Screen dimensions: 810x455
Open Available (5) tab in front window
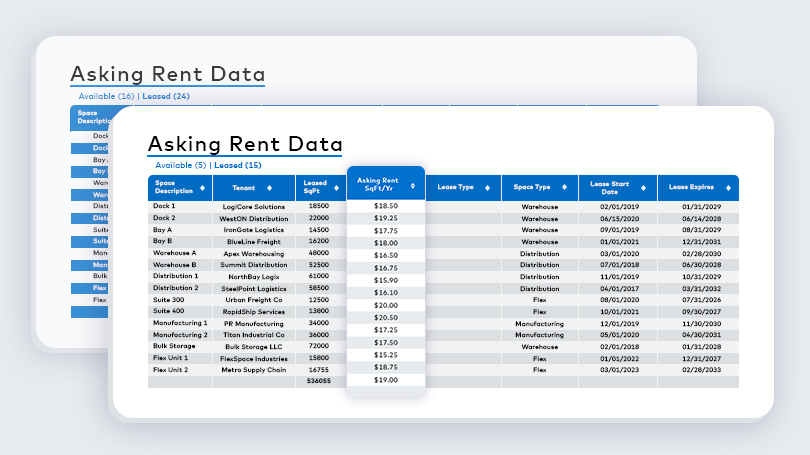(181, 165)
